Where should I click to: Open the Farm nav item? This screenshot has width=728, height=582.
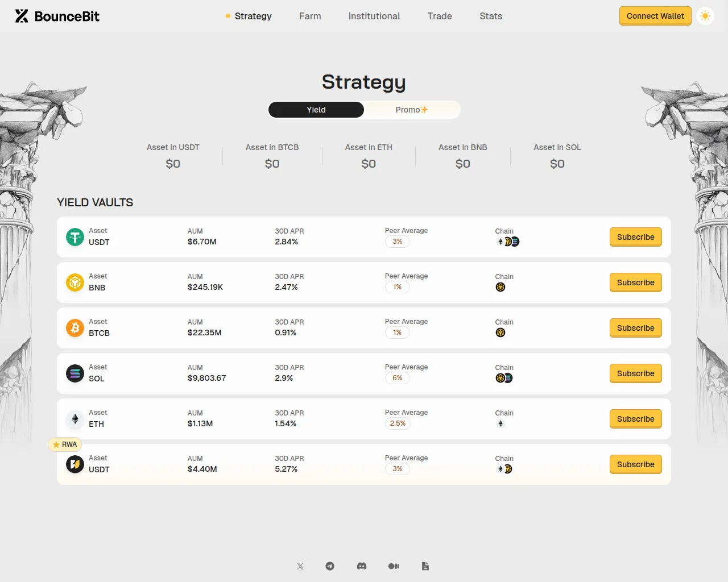(310, 16)
